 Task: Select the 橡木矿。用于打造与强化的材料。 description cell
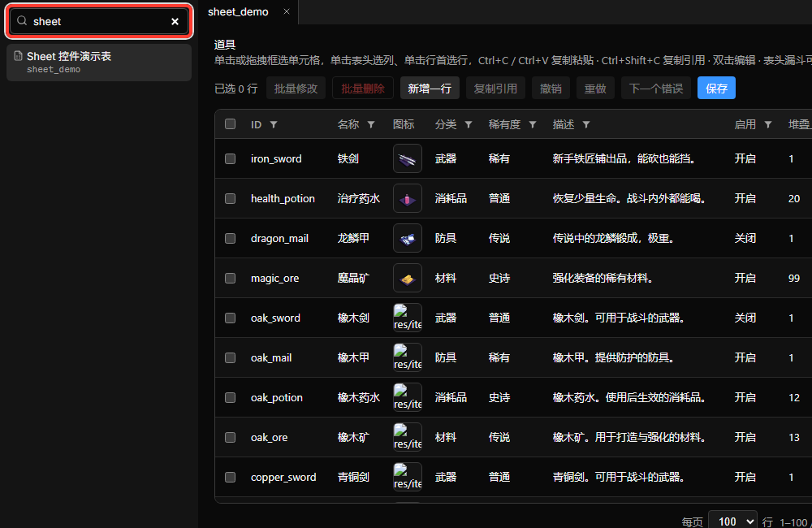[629, 437]
